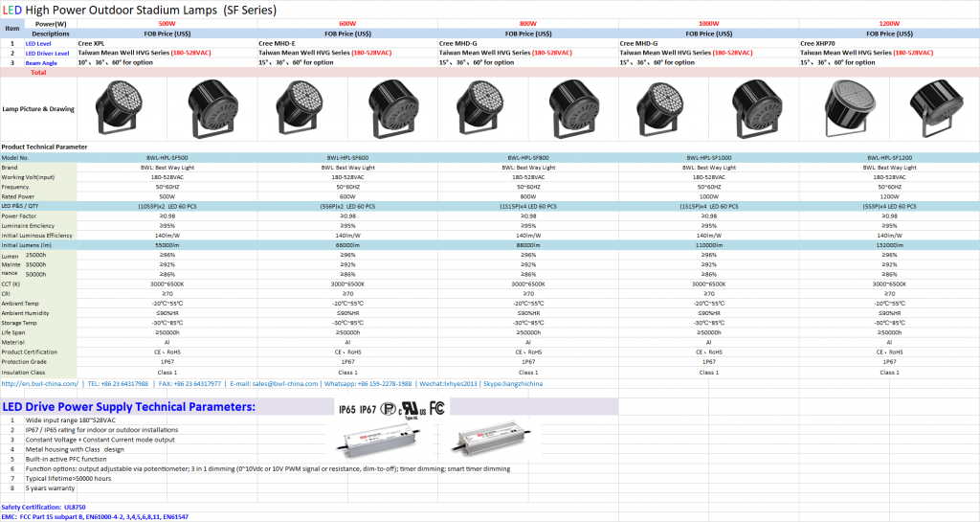
Task: Select the BWL-HPL-SF600 model cell
Action: (x=347, y=158)
